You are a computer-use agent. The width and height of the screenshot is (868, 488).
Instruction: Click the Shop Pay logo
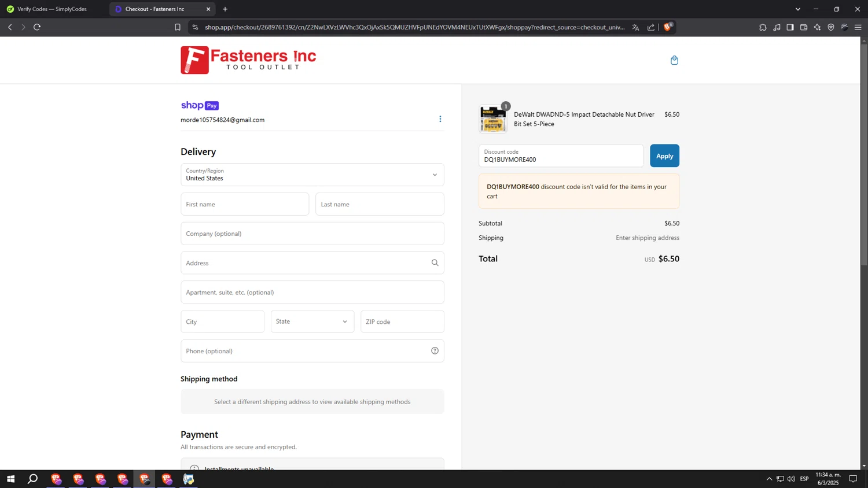[x=200, y=105]
